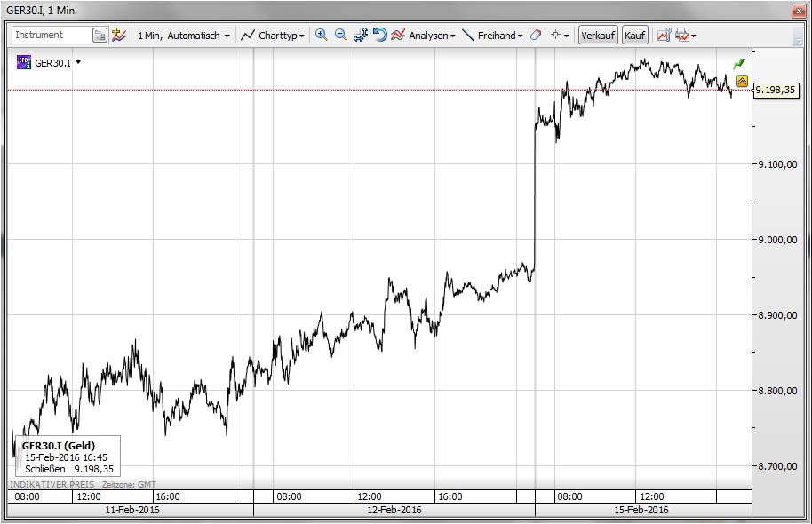Click the 9.100,00 price axis label
This screenshot has height=524, width=812.
point(777,164)
